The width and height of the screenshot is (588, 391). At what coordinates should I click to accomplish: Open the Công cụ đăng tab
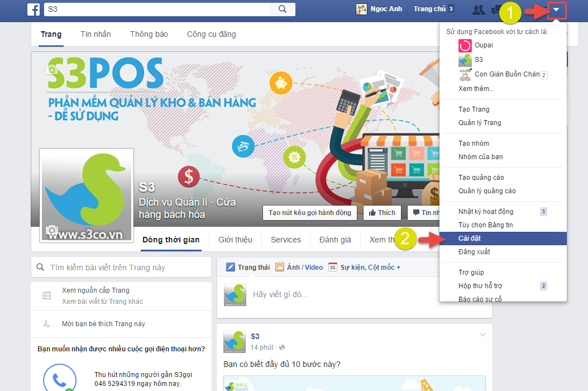tap(212, 35)
